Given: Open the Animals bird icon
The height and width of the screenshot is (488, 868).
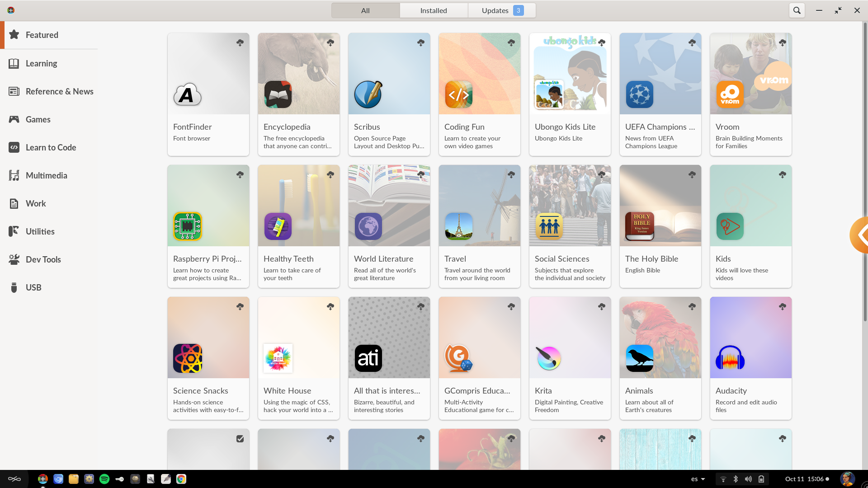Looking at the screenshot, I should coord(640,359).
